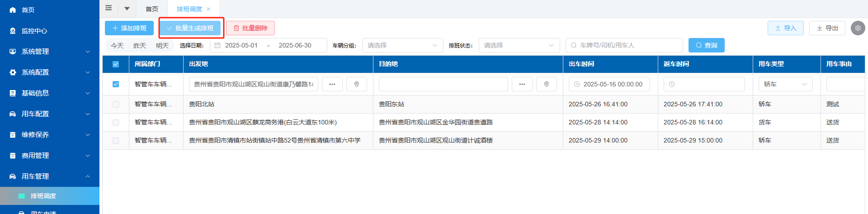Open the ellipsis button beside 出发地 field
Image resolution: width=868 pixels, height=214 pixels.
click(332, 84)
